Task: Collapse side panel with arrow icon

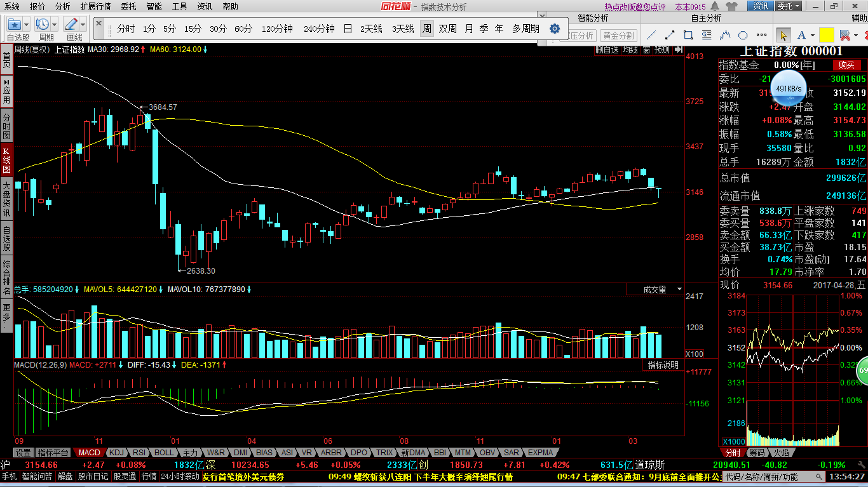Action: click(x=678, y=50)
